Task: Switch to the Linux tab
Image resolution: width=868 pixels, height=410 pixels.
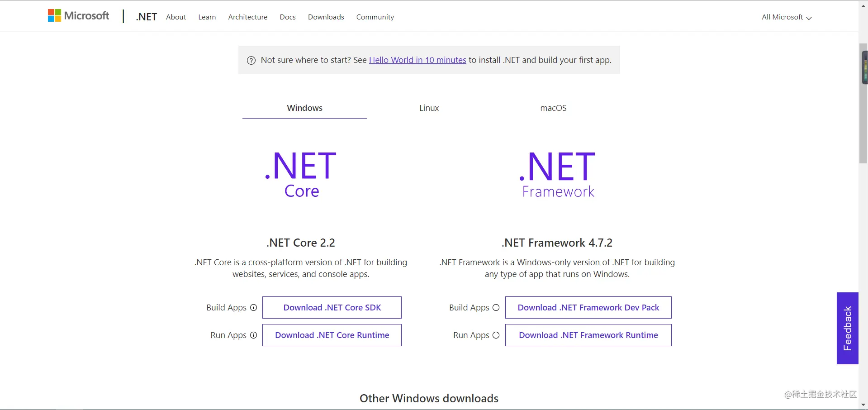Action: [x=429, y=108]
